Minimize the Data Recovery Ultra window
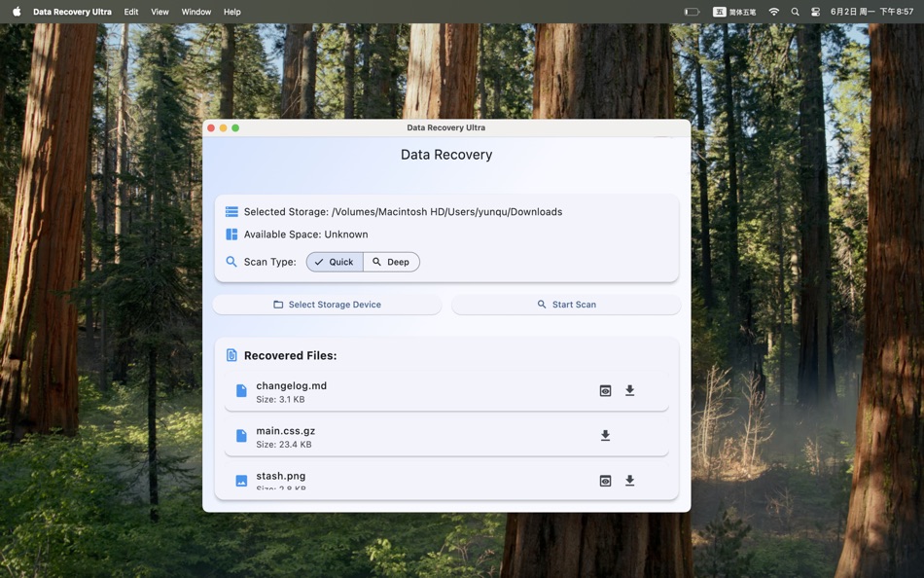The image size is (924, 578). pyautogui.click(x=224, y=128)
